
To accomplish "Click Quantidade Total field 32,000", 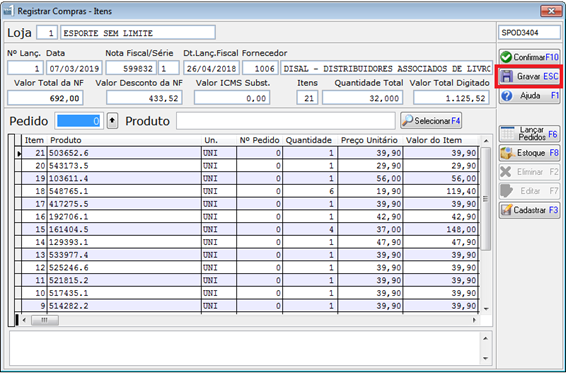I will pyautogui.click(x=363, y=98).
